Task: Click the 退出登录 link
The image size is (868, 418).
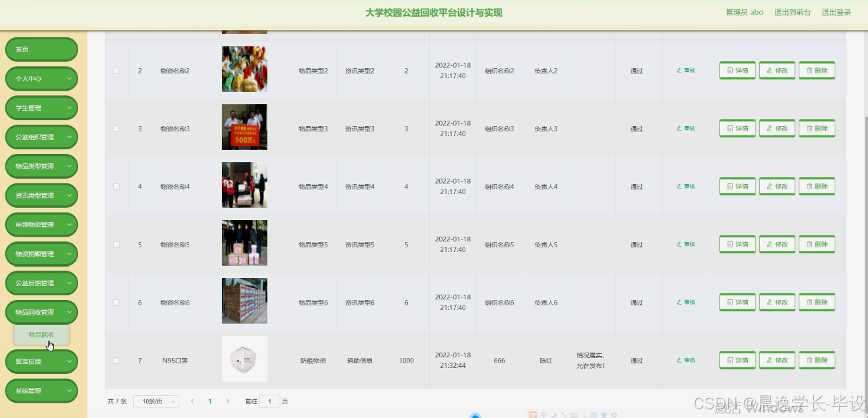Action: click(x=836, y=12)
